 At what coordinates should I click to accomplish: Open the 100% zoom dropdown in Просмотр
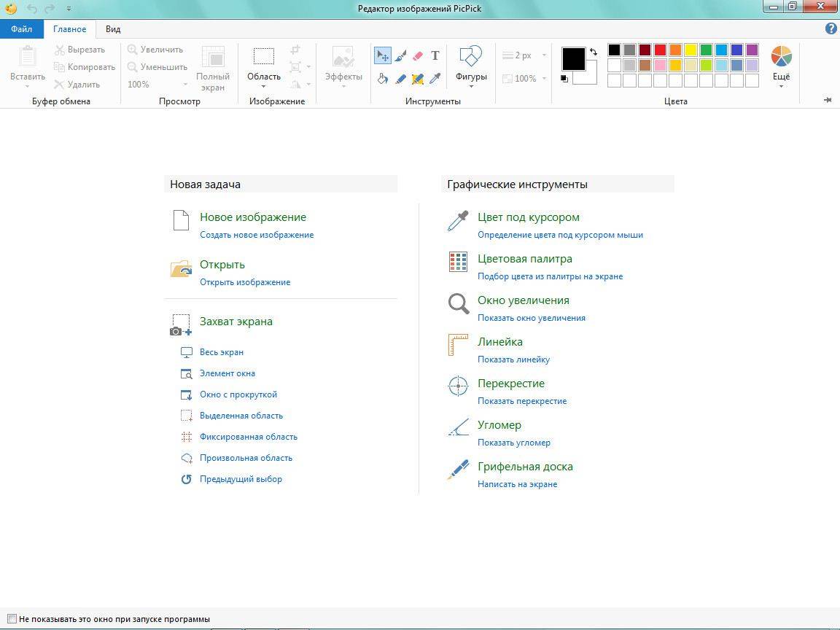pos(186,84)
